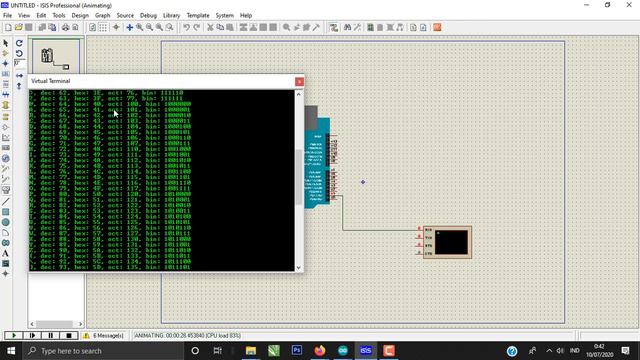Select the 2D text tool
The height and width of the screenshot is (360, 640).
tap(6, 253)
